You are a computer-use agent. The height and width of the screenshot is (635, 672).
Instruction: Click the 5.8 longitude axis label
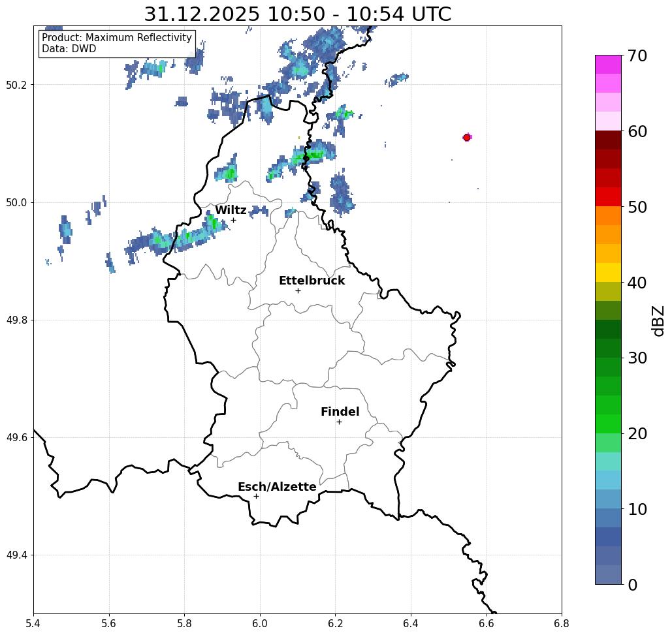[184, 623]
